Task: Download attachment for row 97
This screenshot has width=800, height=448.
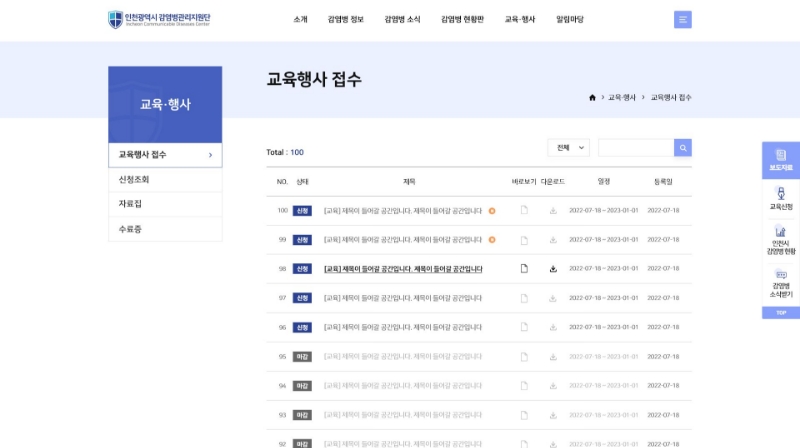Action: (x=553, y=298)
